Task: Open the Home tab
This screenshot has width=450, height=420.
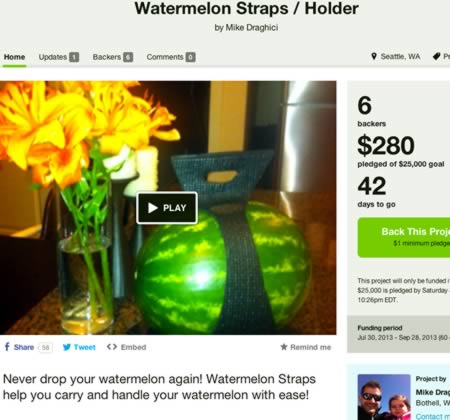Action: click(14, 57)
